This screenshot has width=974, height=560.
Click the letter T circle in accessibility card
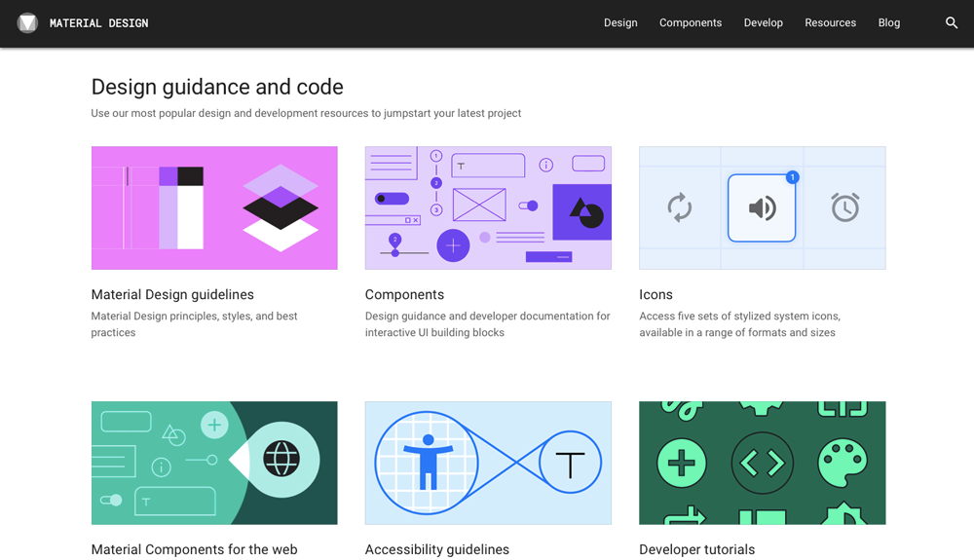570,462
